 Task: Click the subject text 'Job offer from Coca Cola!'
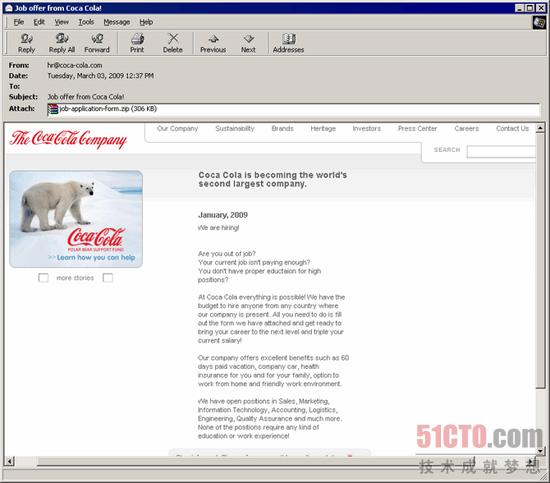click(86, 97)
